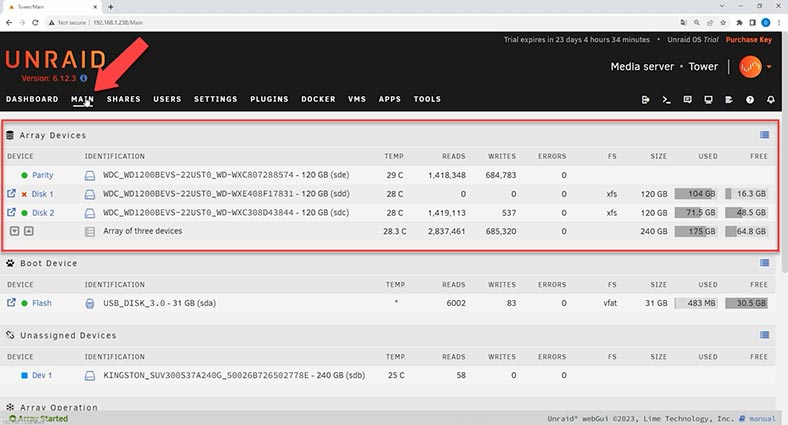This screenshot has width=788, height=425.
Task: Open the Apps tab
Action: tap(390, 99)
